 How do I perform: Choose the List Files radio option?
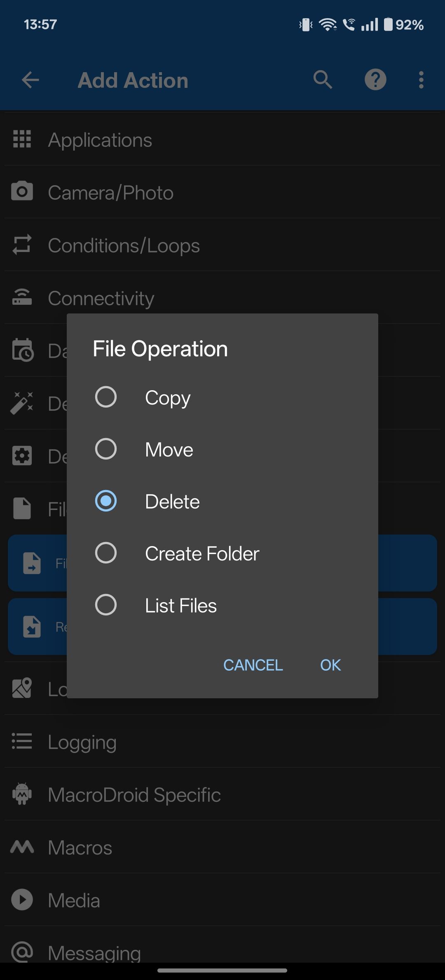click(106, 605)
